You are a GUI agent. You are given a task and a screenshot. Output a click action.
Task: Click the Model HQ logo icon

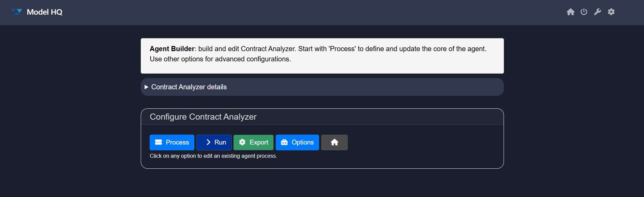(x=16, y=12)
